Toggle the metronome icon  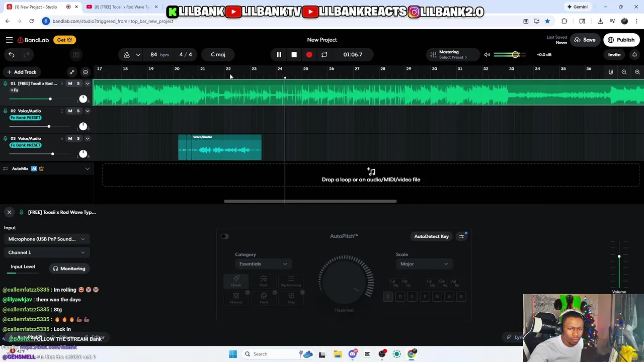pyautogui.click(x=126, y=54)
